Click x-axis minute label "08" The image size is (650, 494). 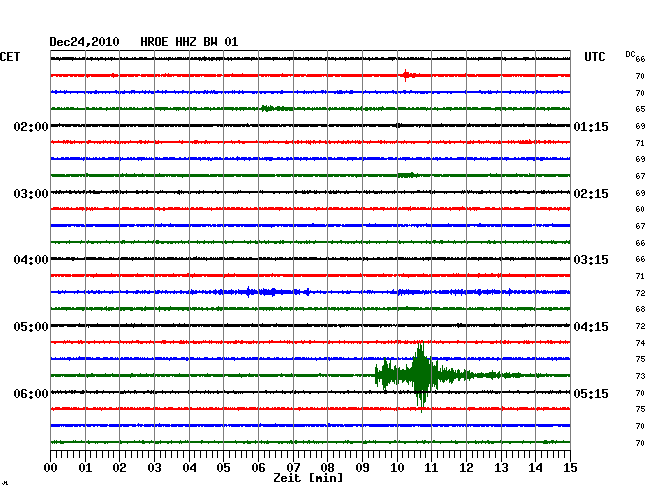pos(327,468)
